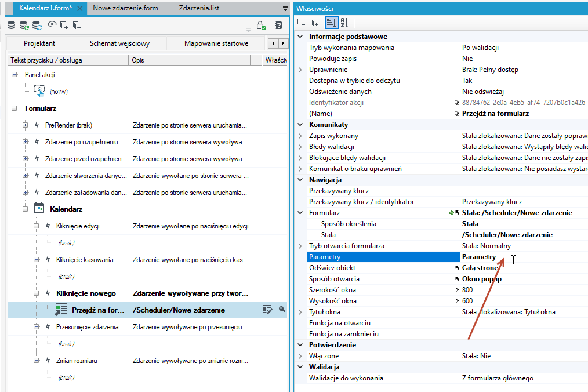
Task: Click the Tekst przycisku / obsługa column header
Action: coord(68,60)
